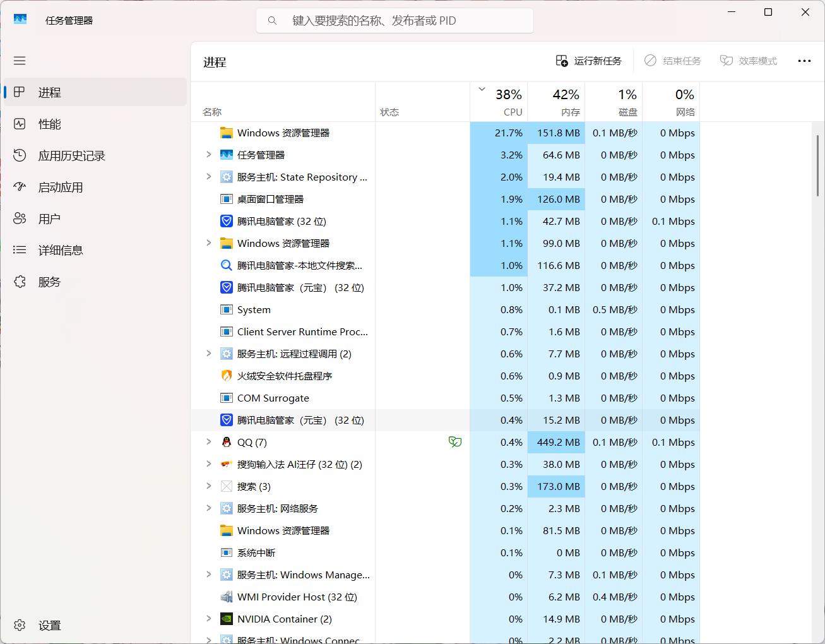Click the System process icon

[x=227, y=309]
